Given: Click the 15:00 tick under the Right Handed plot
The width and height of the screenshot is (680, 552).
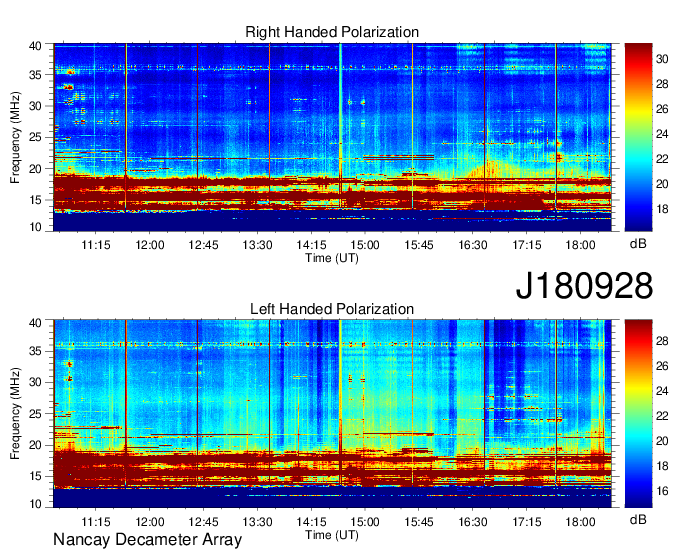Looking at the screenshot, I should coord(365,245).
